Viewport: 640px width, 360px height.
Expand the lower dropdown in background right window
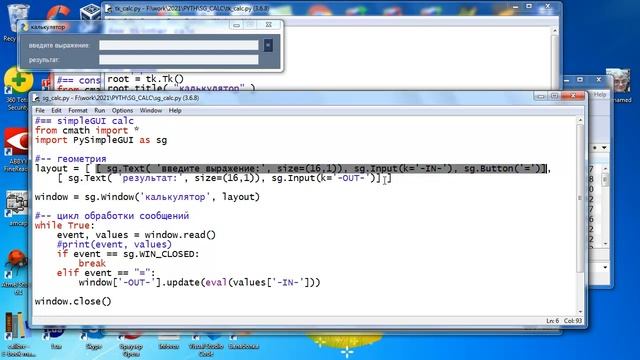point(605,268)
